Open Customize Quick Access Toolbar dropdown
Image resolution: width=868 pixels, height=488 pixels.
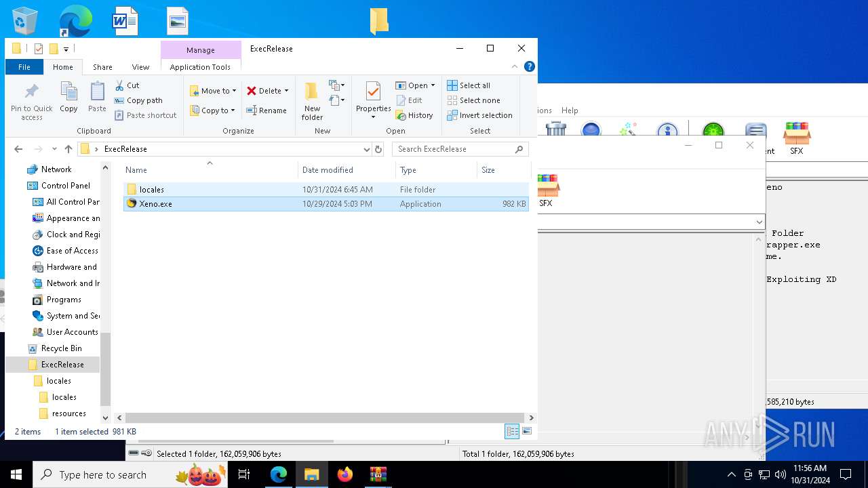coord(66,49)
